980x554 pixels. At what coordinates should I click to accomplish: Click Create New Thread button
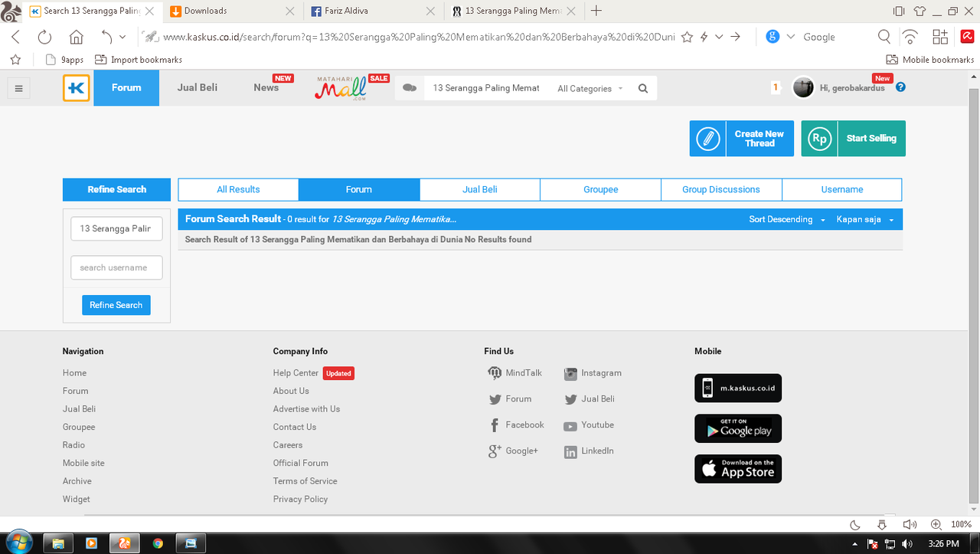(742, 139)
